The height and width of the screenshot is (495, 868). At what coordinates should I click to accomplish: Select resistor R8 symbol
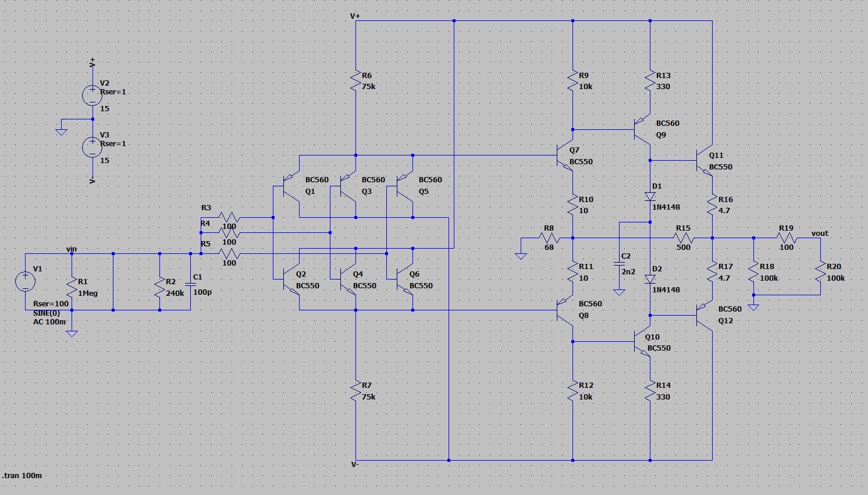[550, 238]
